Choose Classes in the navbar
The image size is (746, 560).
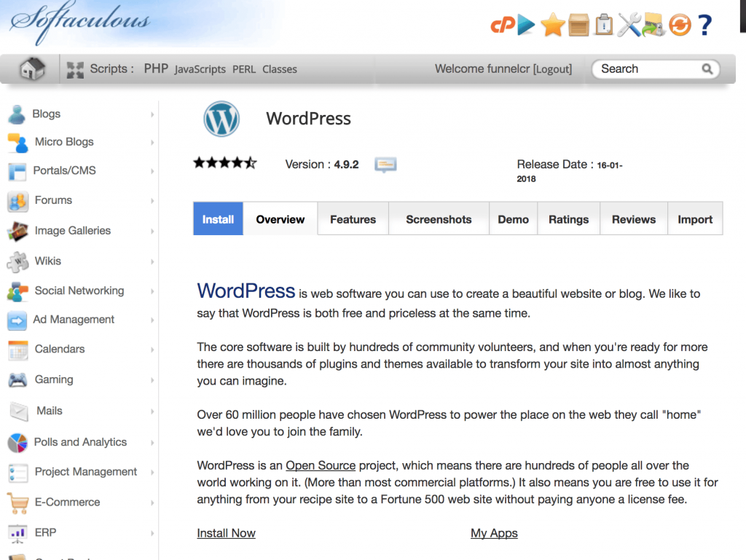point(280,69)
